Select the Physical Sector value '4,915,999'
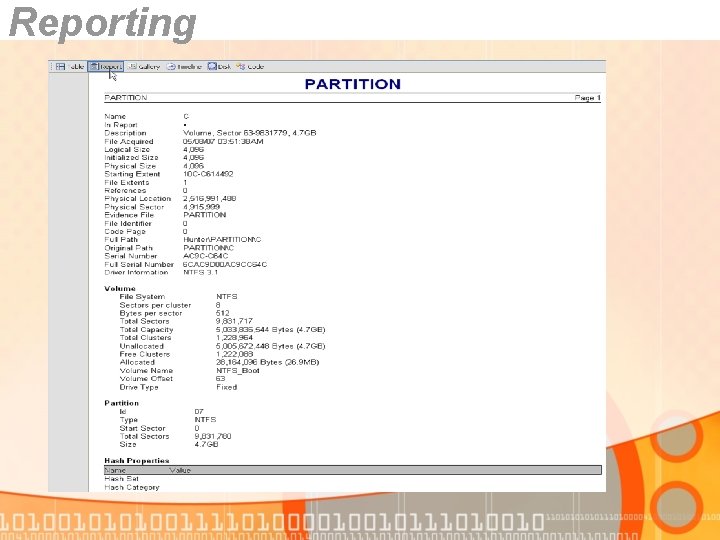The height and width of the screenshot is (540, 720). click(x=201, y=207)
